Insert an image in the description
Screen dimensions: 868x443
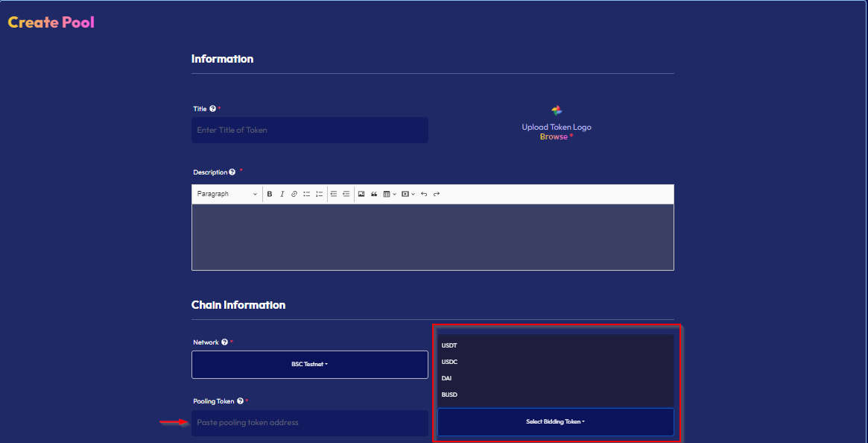click(x=361, y=194)
